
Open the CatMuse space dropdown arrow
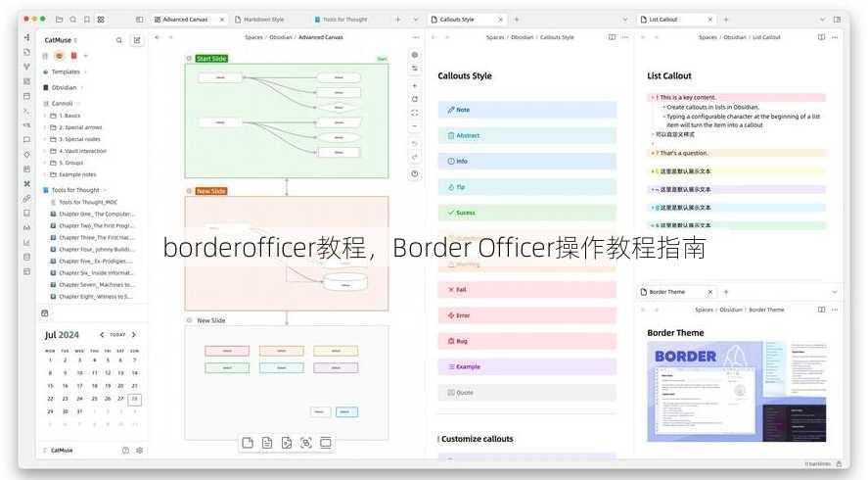coord(75,40)
